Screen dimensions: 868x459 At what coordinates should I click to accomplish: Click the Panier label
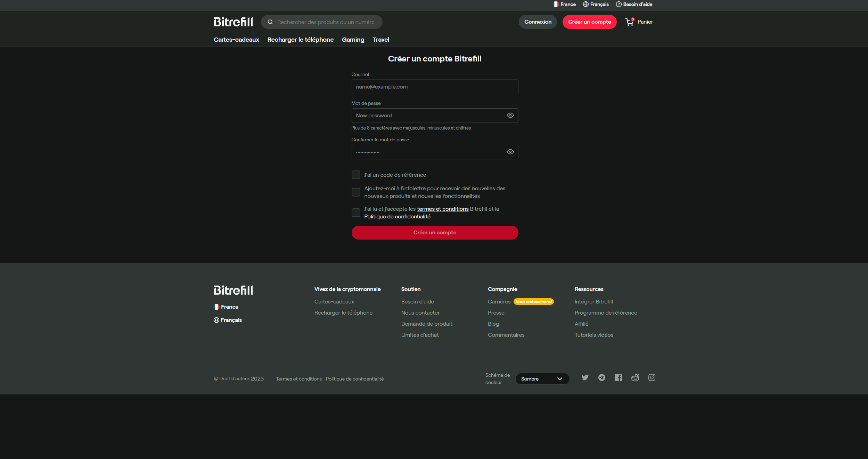click(x=645, y=22)
